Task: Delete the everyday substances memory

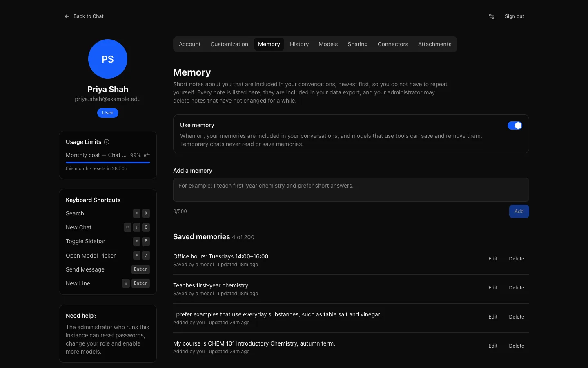Action: tap(517, 317)
